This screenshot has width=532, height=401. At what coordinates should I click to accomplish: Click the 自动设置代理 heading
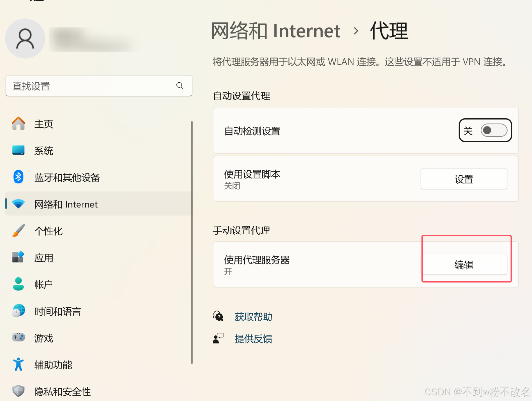click(x=241, y=96)
